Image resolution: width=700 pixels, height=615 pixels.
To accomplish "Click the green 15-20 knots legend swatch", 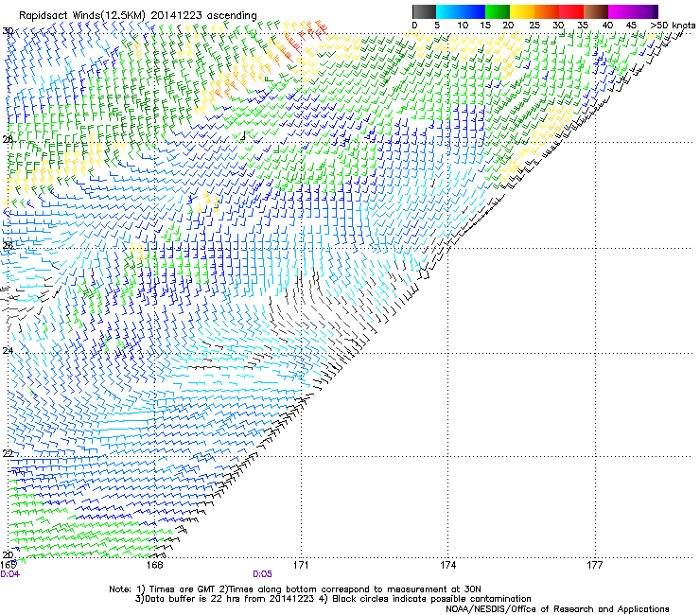I will 498,11.
